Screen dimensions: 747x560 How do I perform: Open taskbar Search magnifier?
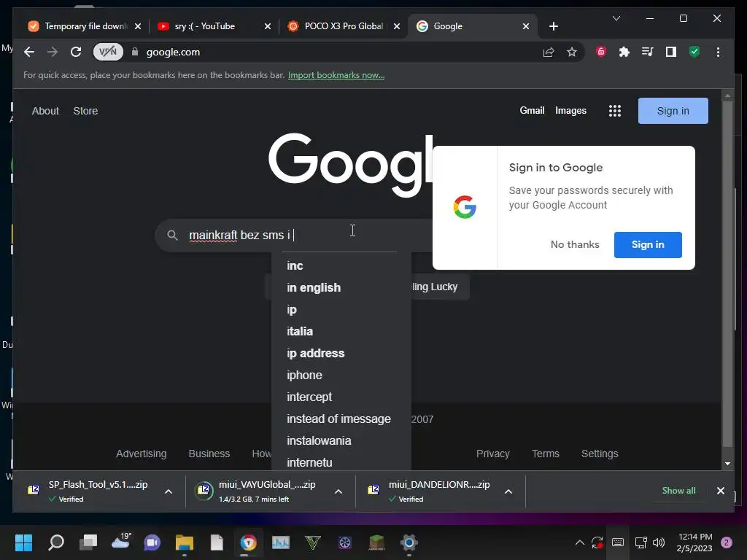coord(56,542)
